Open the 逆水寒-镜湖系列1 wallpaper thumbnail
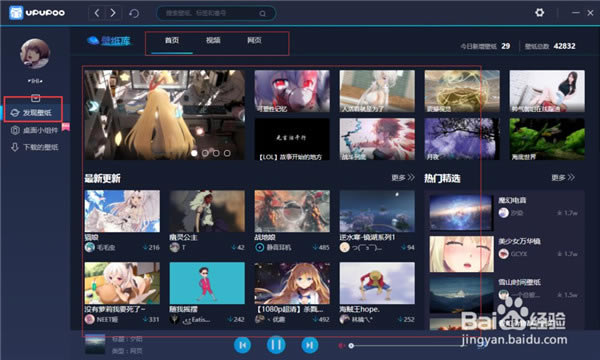Image resolution: width=600 pixels, height=360 pixels. pos(377,211)
